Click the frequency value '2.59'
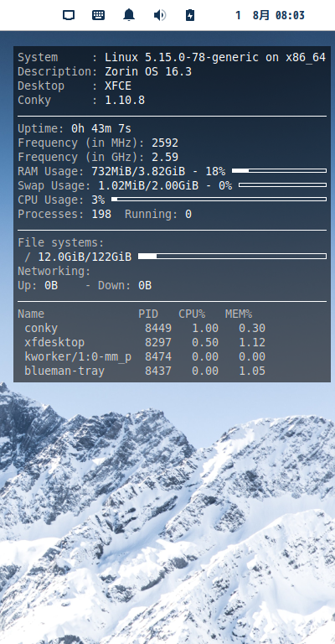Image resolution: width=335 pixels, height=644 pixels. [x=165, y=158]
